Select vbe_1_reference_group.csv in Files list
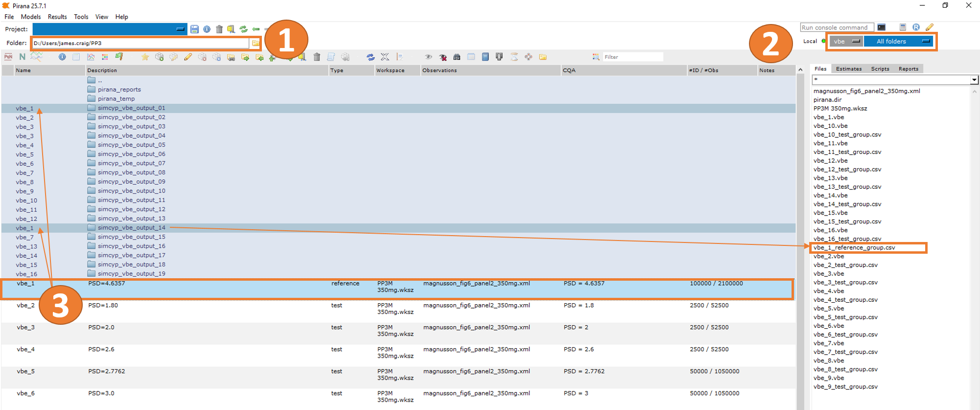 [854, 248]
